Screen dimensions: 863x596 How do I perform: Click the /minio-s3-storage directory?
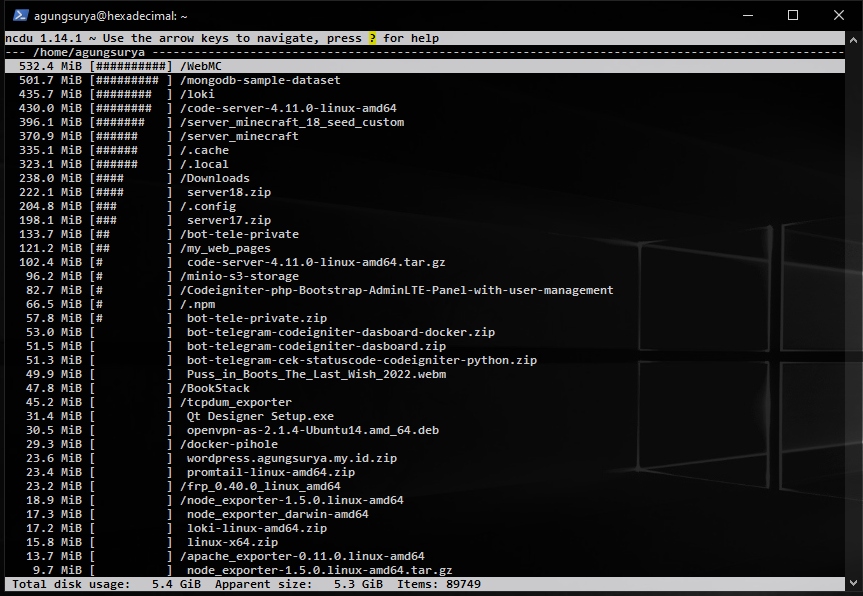pyautogui.click(x=239, y=276)
